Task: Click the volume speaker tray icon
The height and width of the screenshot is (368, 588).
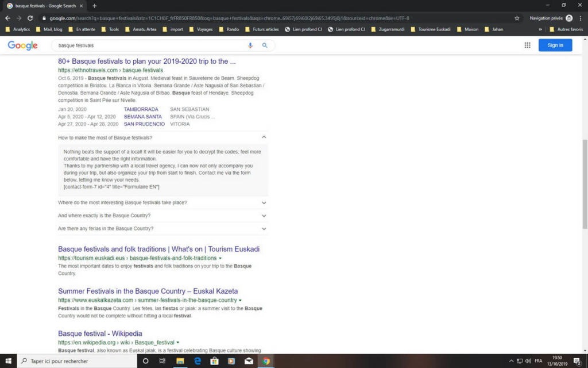Action: pos(528,361)
